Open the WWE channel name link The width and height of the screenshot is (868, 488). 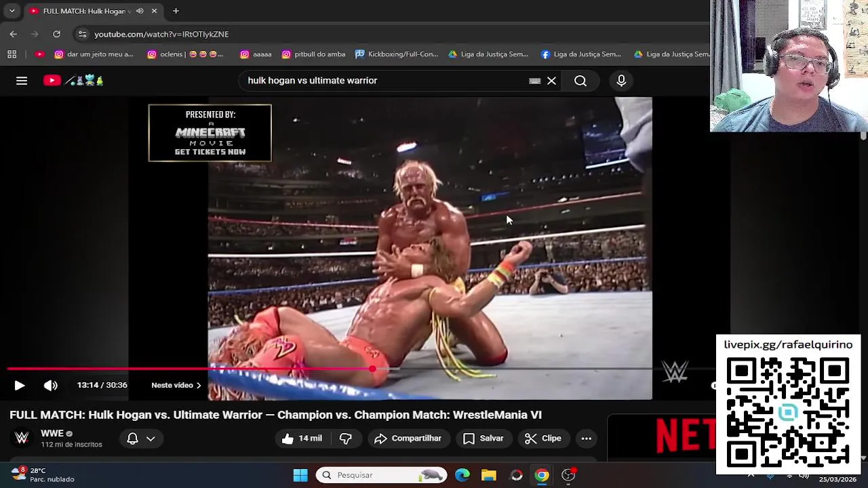pyautogui.click(x=52, y=434)
